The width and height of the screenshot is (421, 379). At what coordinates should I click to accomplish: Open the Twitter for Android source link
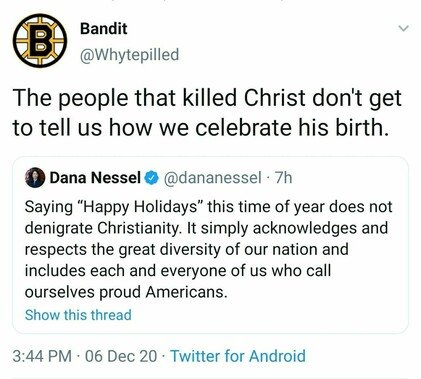coord(238,356)
